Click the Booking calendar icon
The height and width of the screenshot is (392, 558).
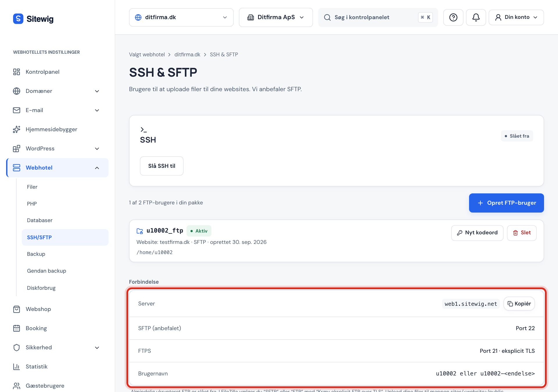click(x=17, y=328)
